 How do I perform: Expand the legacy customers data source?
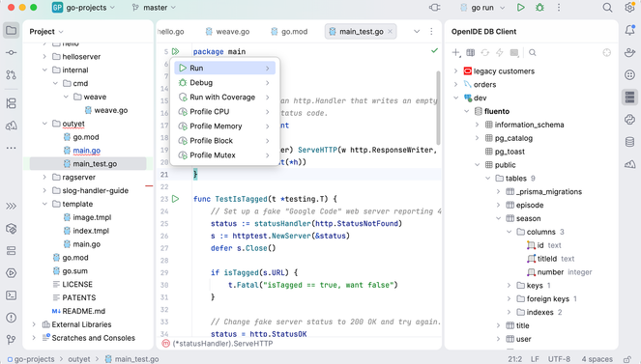(455, 71)
